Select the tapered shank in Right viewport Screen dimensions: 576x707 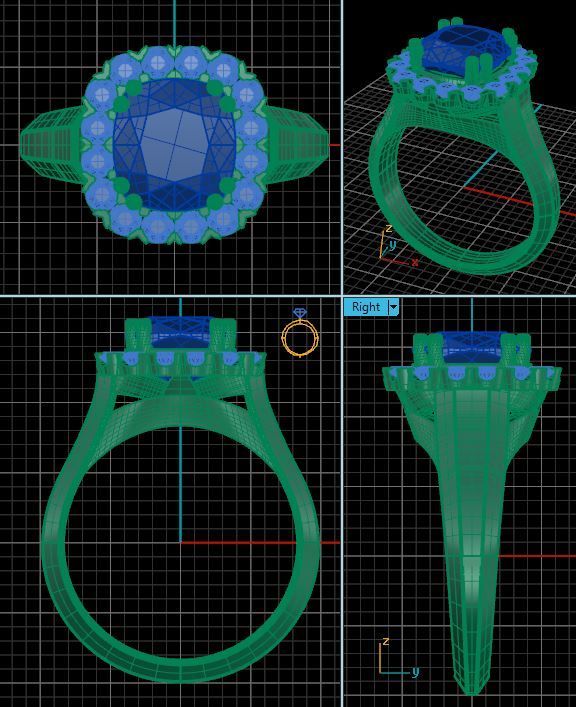(470, 541)
